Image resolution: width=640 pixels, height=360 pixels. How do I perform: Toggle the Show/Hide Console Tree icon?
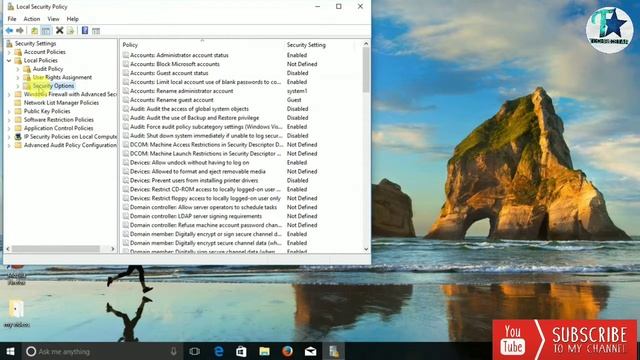pyautogui.click(x=46, y=31)
